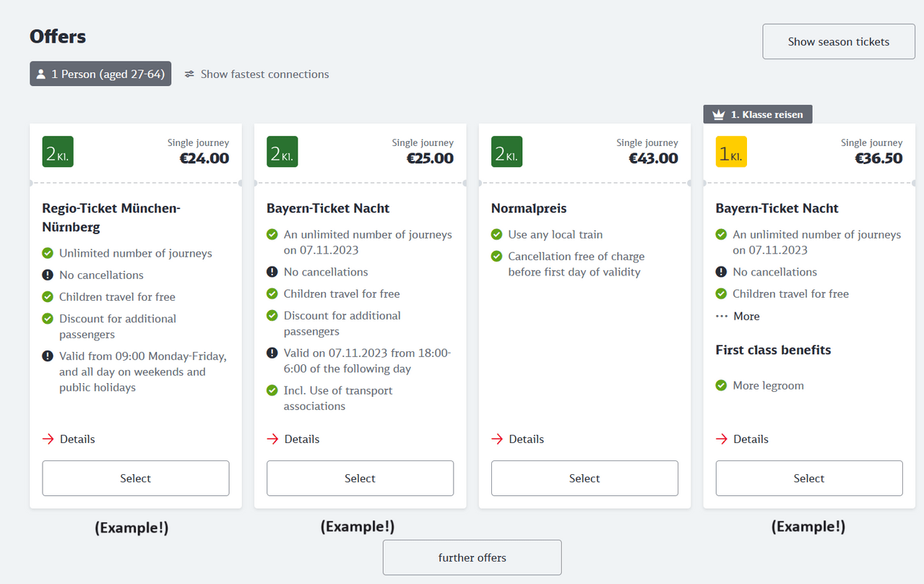924x584 pixels.
Task: Open Details for Regio-Ticket München-Nürnberg
Action: tap(69, 439)
